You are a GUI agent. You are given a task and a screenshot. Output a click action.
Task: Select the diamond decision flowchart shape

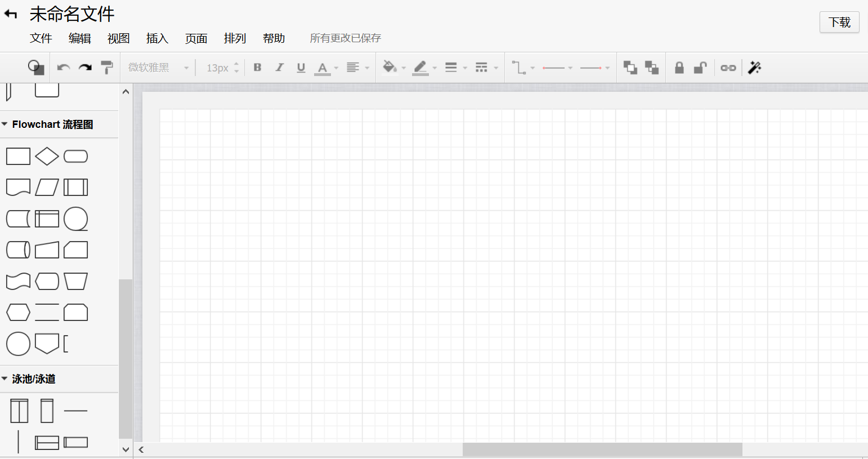click(x=47, y=156)
